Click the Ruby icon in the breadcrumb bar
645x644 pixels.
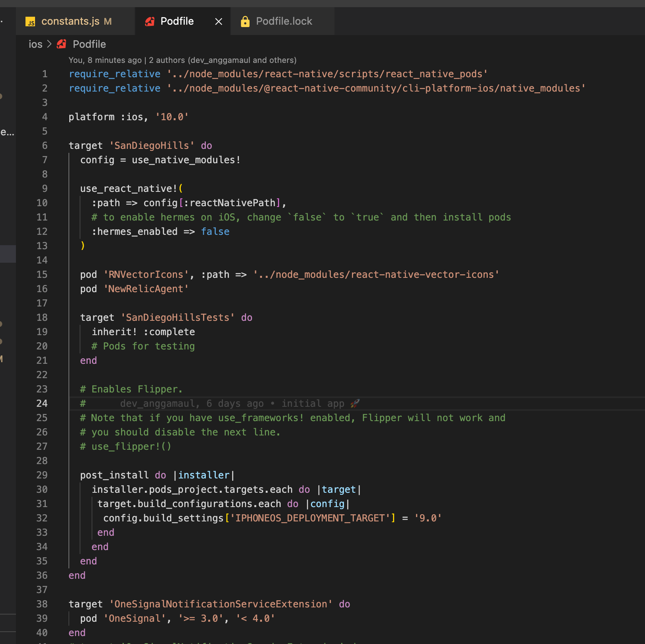click(61, 44)
